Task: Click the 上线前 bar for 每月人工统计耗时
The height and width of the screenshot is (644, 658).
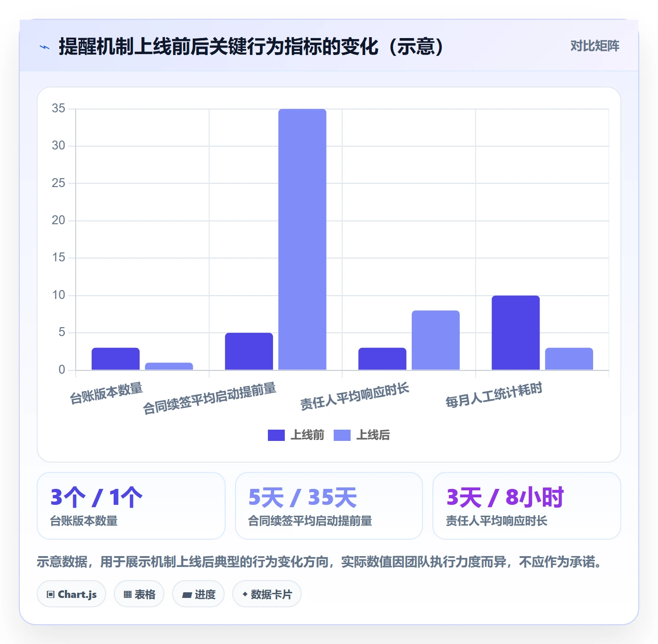Action: click(516, 333)
